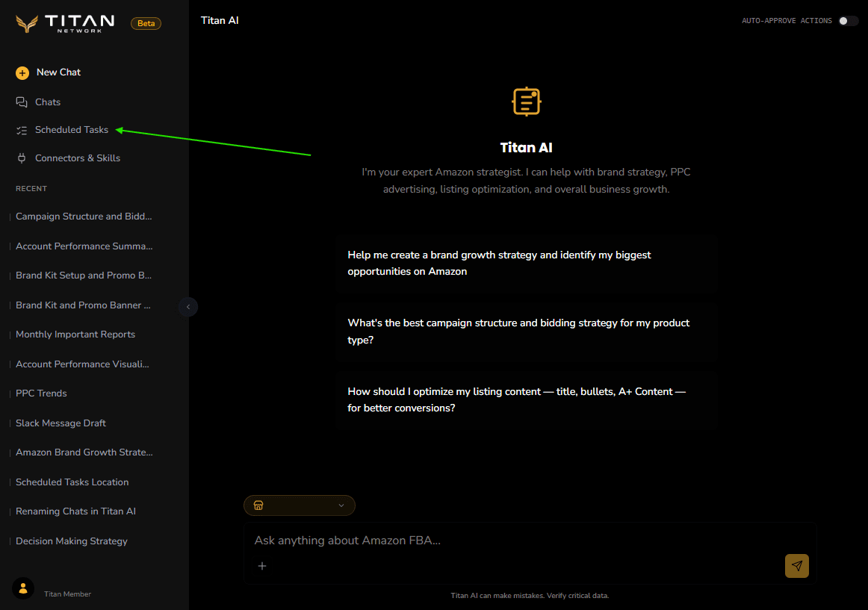Open the Decision Making Strategy chat

tap(72, 541)
